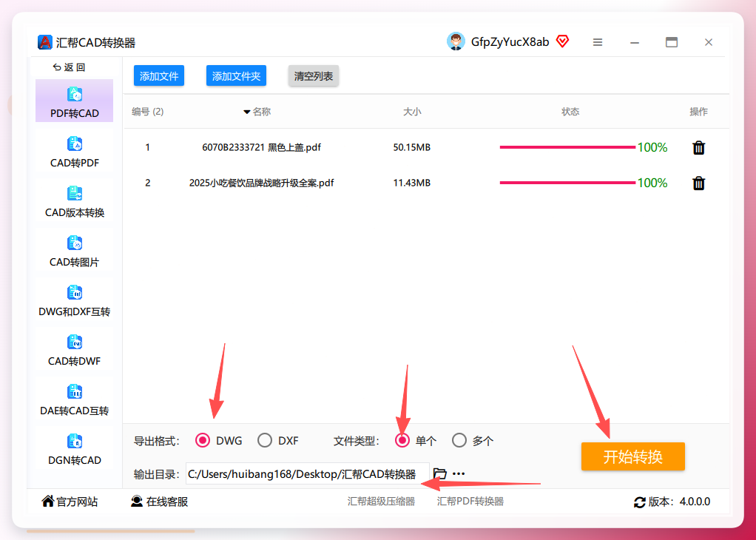Screen dimensions: 756x540
Task: Choose 多个 file type
Action: point(459,440)
